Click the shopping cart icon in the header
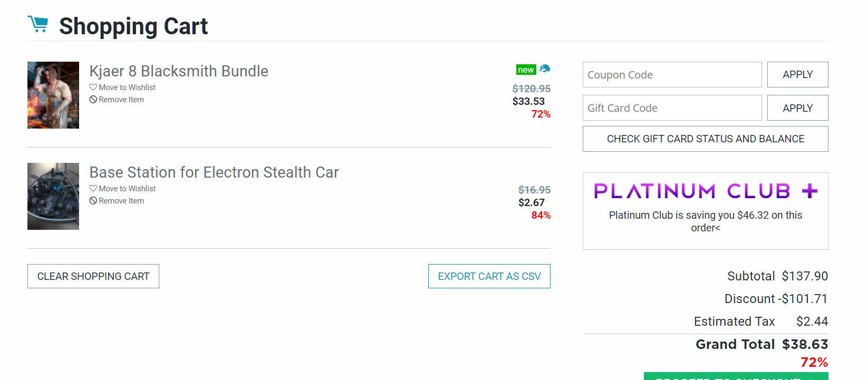The image size is (868, 380). tap(37, 24)
